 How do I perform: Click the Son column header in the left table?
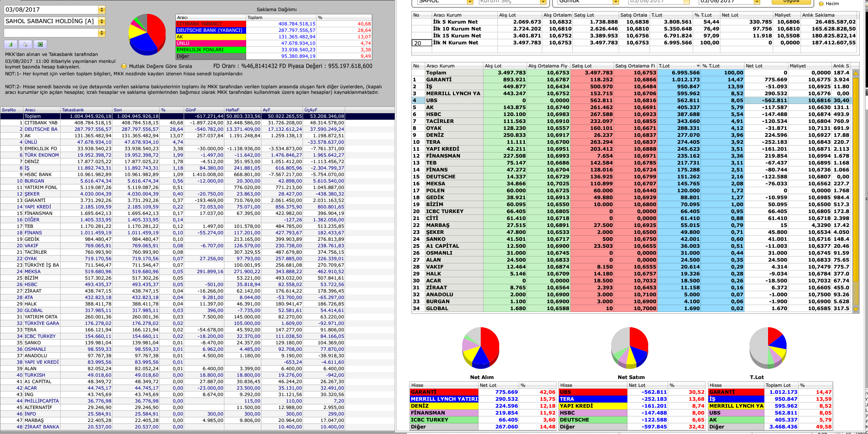(x=136, y=110)
